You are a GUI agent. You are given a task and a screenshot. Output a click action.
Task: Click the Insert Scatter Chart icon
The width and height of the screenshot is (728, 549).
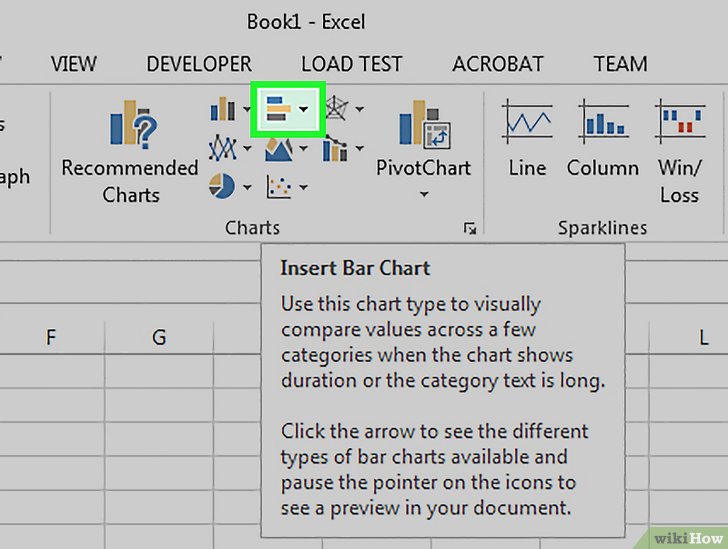point(279,187)
